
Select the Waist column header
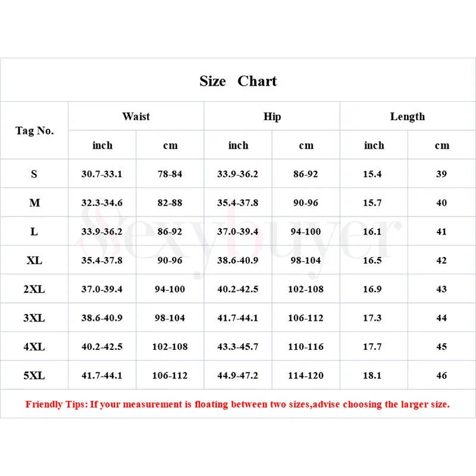(x=136, y=117)
